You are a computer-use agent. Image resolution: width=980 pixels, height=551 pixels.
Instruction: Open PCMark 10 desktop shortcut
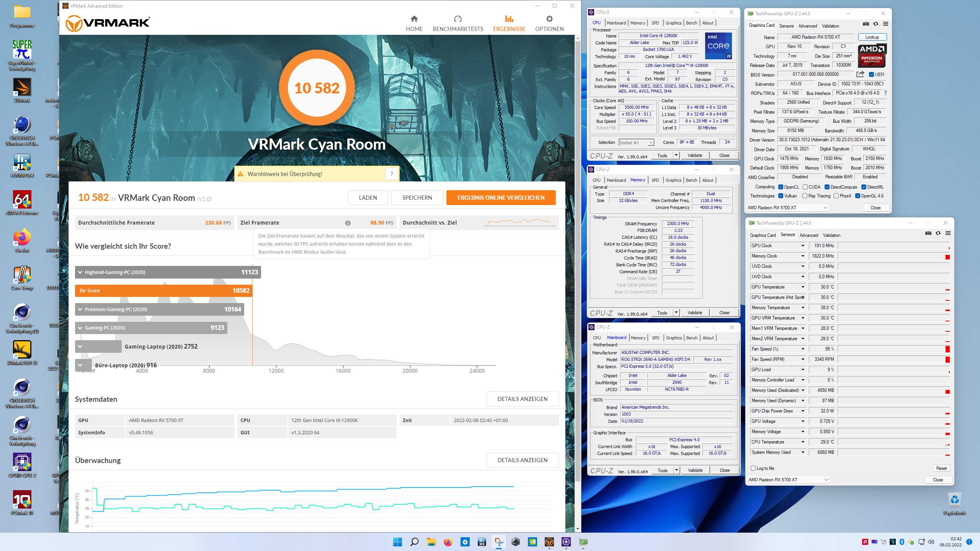click(x=22, y=503)
